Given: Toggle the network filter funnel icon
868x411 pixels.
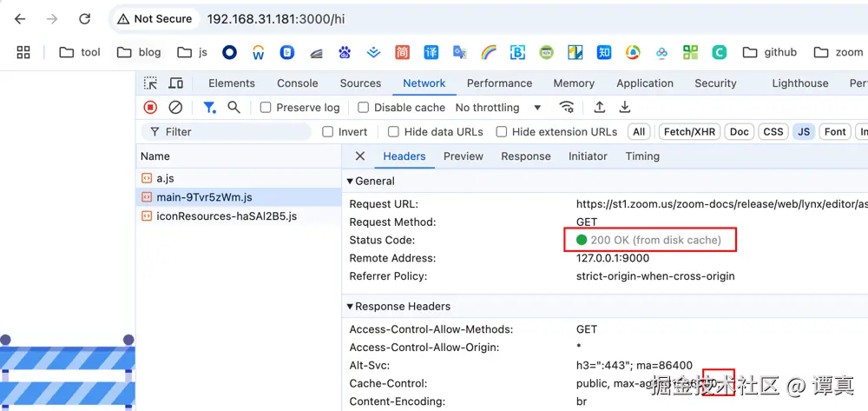Looking at the screenshot, I should pyautogui.click(x=209, y=108).
